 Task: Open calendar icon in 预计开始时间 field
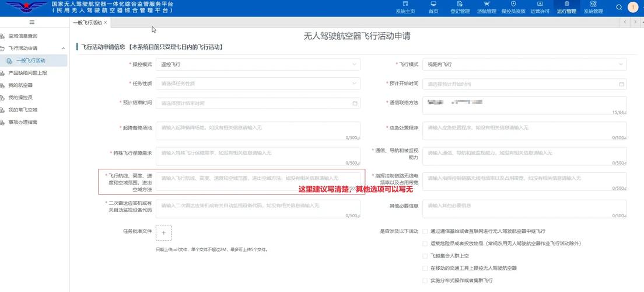click(621, 84)
